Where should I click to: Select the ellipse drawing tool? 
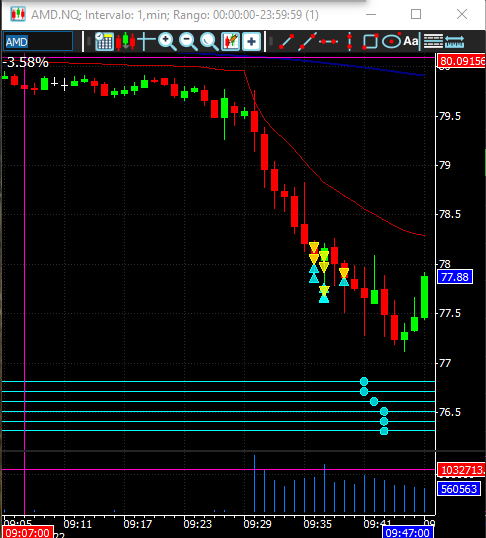[391, 42]
